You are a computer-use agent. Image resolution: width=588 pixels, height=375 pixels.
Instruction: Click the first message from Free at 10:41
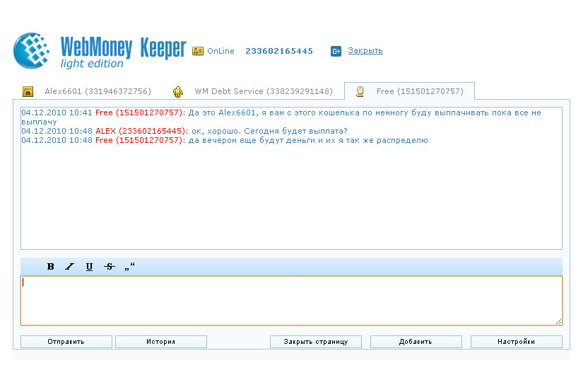coord(281,117)
